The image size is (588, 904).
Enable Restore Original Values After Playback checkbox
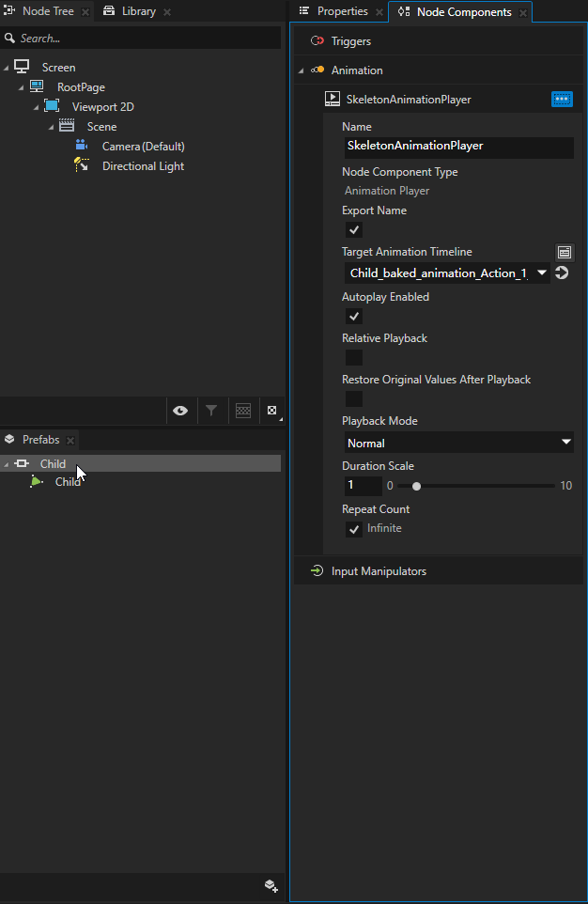[354, 399]
